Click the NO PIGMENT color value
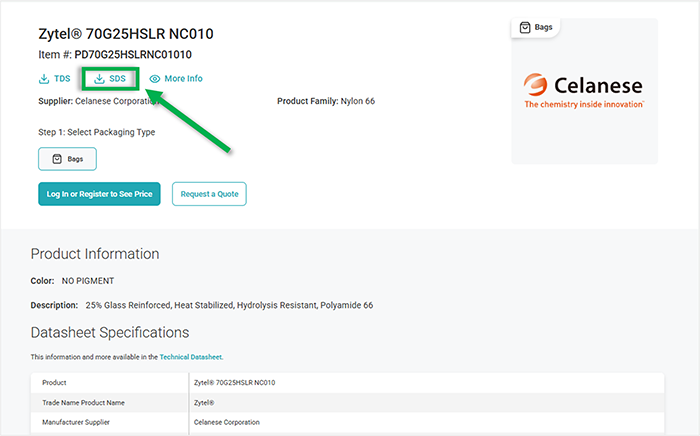Viewport: 700px width, 436px height. pyautogui.click(x=88, y=281)
